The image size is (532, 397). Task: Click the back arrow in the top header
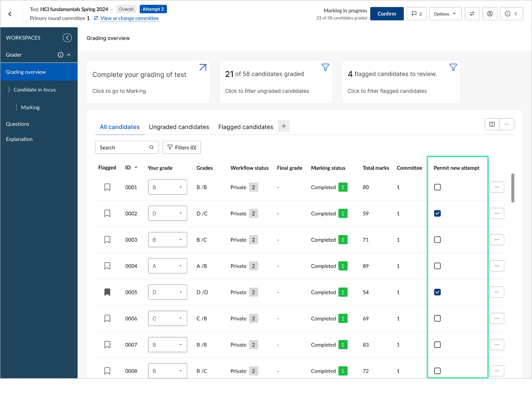[10, 14]
